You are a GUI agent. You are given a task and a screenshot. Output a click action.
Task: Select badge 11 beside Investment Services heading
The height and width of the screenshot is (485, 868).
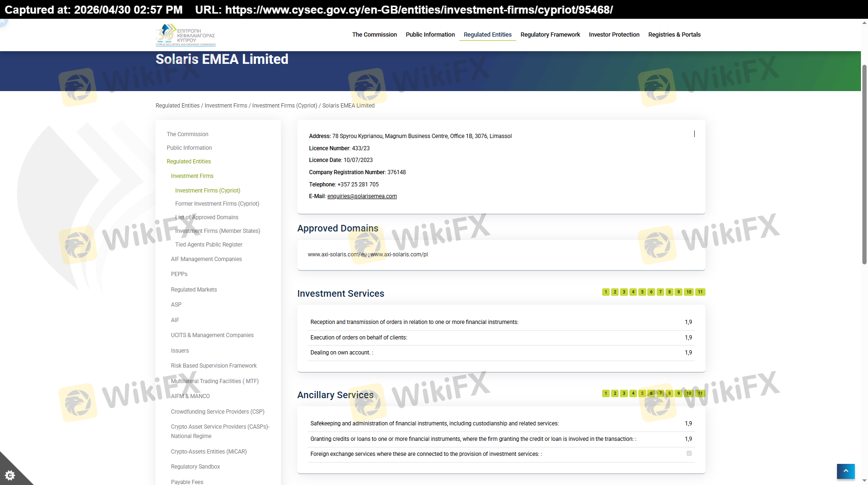(x=700, y=292)
